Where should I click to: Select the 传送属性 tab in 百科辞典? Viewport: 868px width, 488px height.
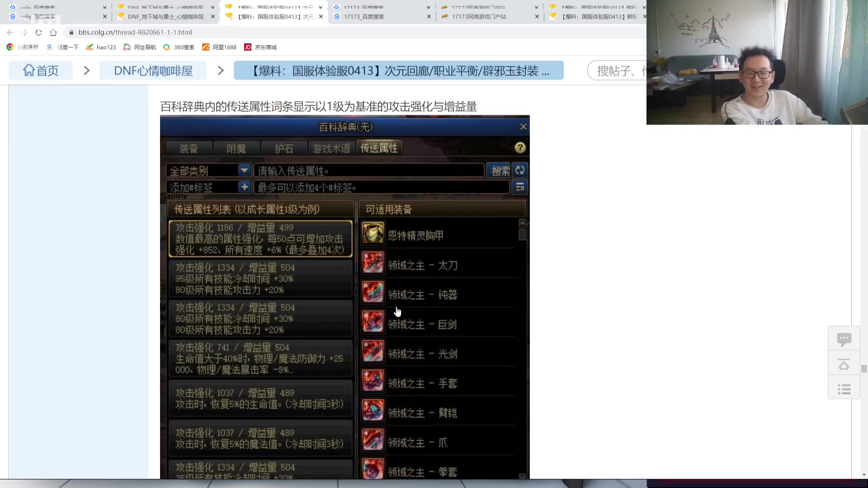tap(379, 148)
